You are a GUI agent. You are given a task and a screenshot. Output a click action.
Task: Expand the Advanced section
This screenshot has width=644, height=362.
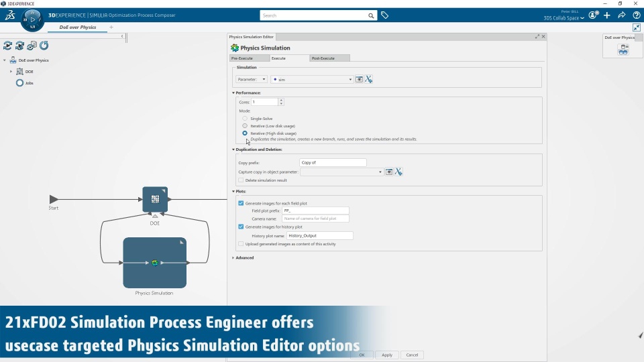pos(233,257)
